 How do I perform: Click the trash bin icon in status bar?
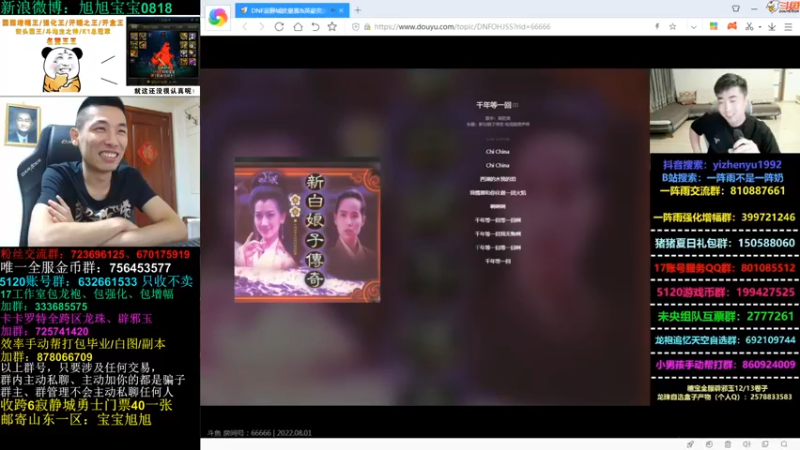(728, 444)
